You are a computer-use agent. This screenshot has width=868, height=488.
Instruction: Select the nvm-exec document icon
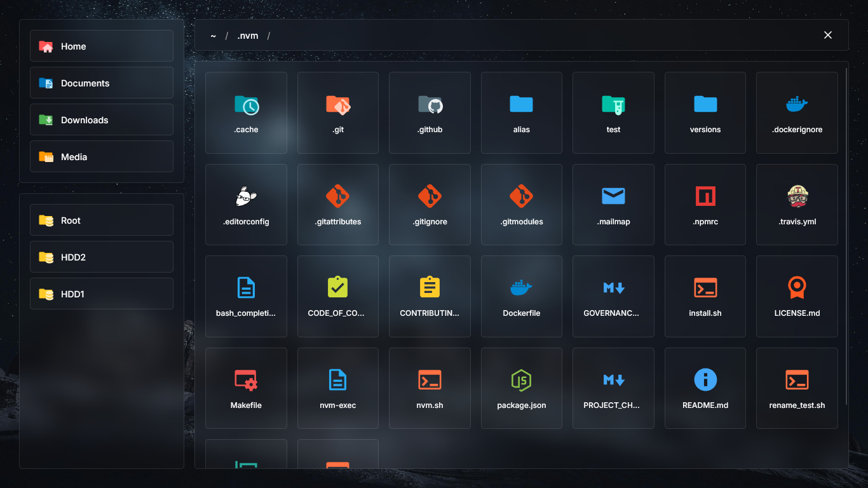(338, 380)
